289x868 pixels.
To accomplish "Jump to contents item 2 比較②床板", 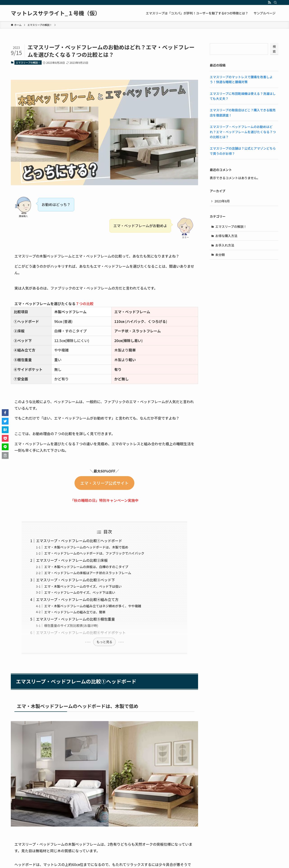I will pyautogui.click(x=72, y=560).
